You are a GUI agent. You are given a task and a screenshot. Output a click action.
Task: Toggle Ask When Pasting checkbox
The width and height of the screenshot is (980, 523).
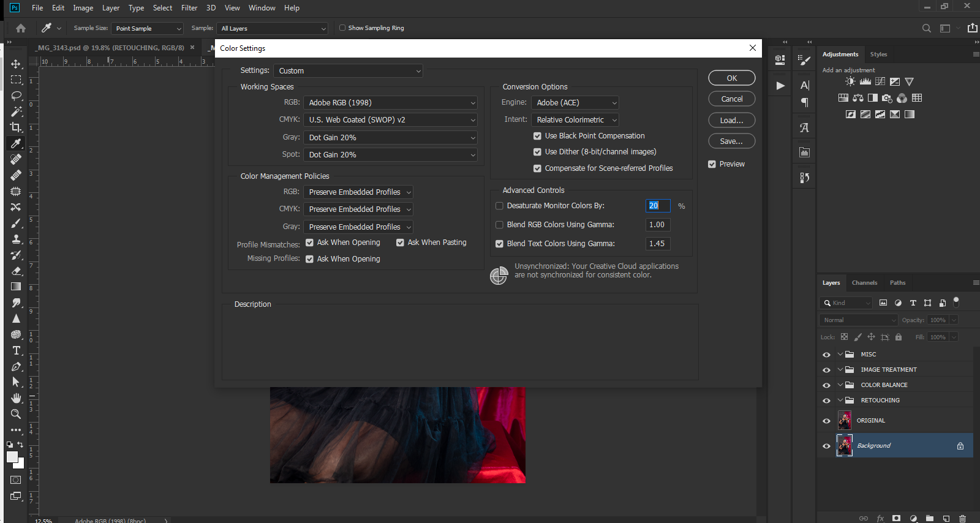coord(400,243)
